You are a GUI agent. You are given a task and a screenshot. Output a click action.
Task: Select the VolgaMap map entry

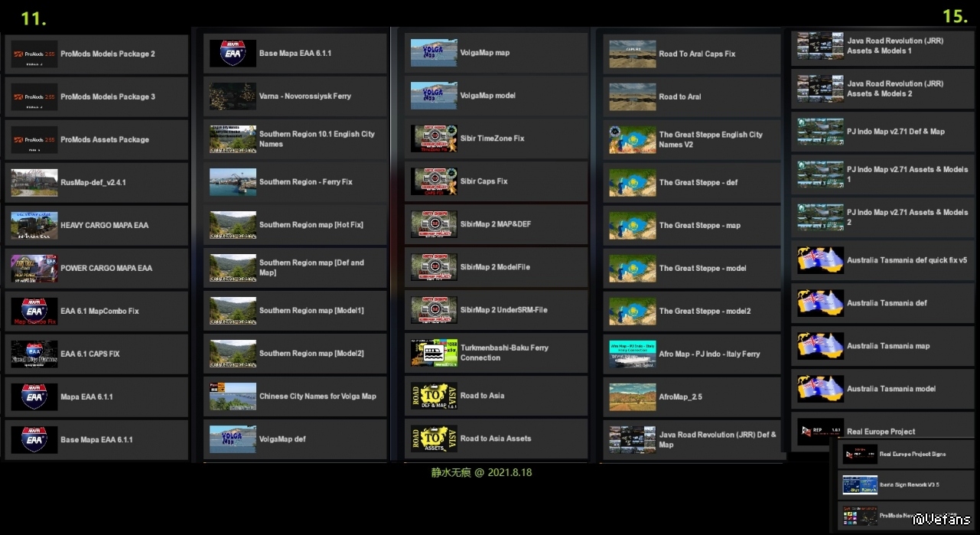497,53
